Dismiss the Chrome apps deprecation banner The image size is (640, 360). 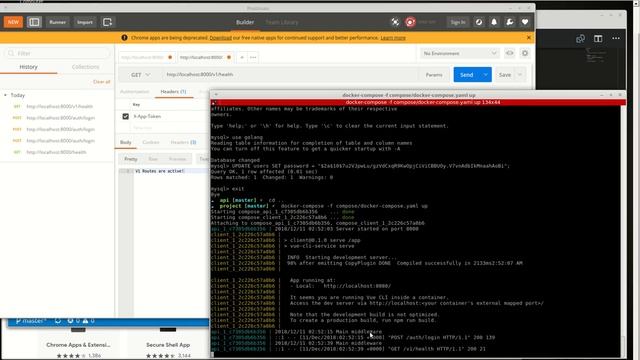pyautogui.click(x=529, y=38)
